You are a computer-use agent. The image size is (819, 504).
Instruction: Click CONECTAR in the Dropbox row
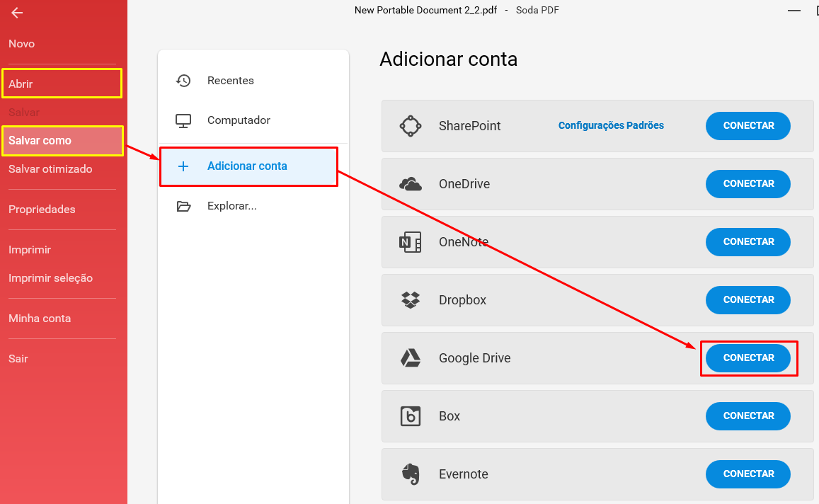pyautogui.click(x=748, y=300)
